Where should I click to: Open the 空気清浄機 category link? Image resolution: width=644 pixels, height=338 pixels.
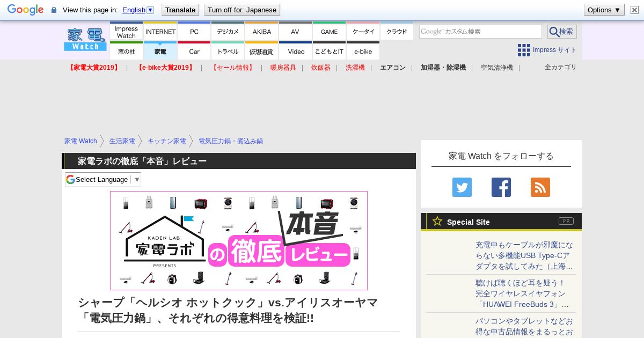pyautogui.click(x=497, y=68)
